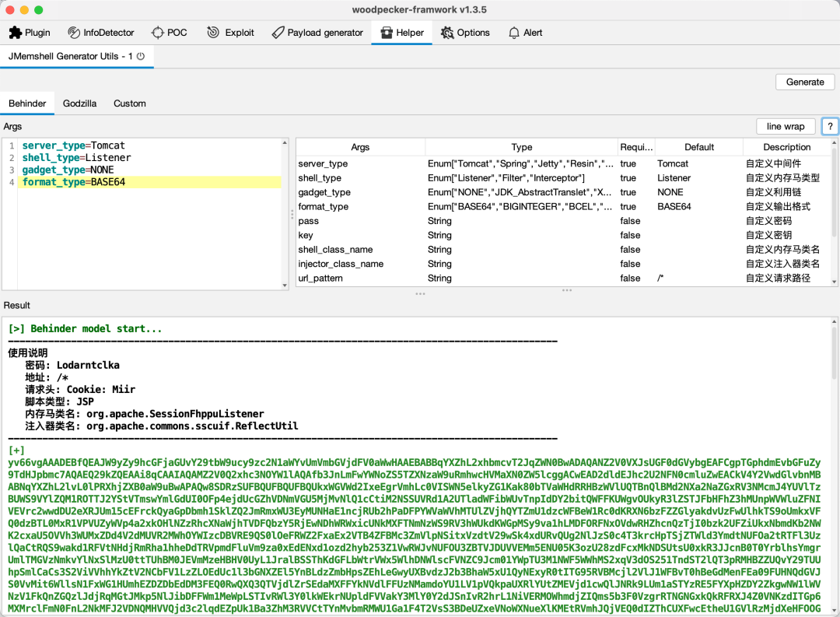
Task: Click the up arrow of Args editor scrollbar
Action: (x=285, y=143)
